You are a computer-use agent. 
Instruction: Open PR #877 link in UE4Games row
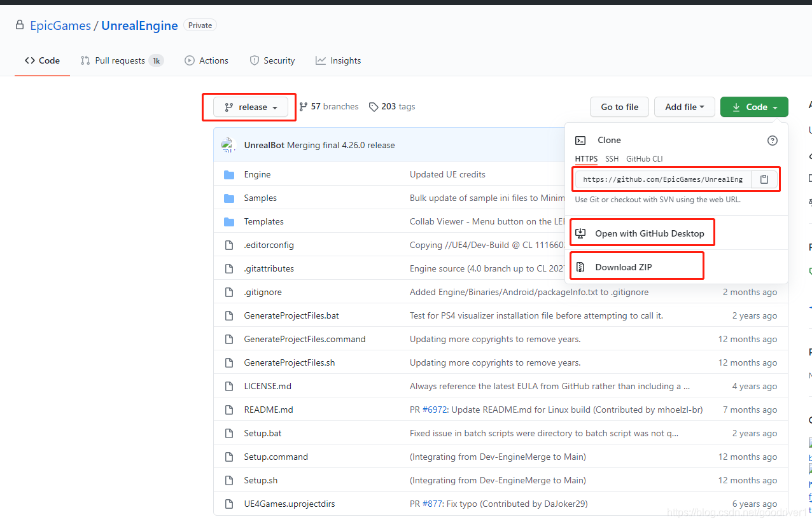(x=433, y=504)
